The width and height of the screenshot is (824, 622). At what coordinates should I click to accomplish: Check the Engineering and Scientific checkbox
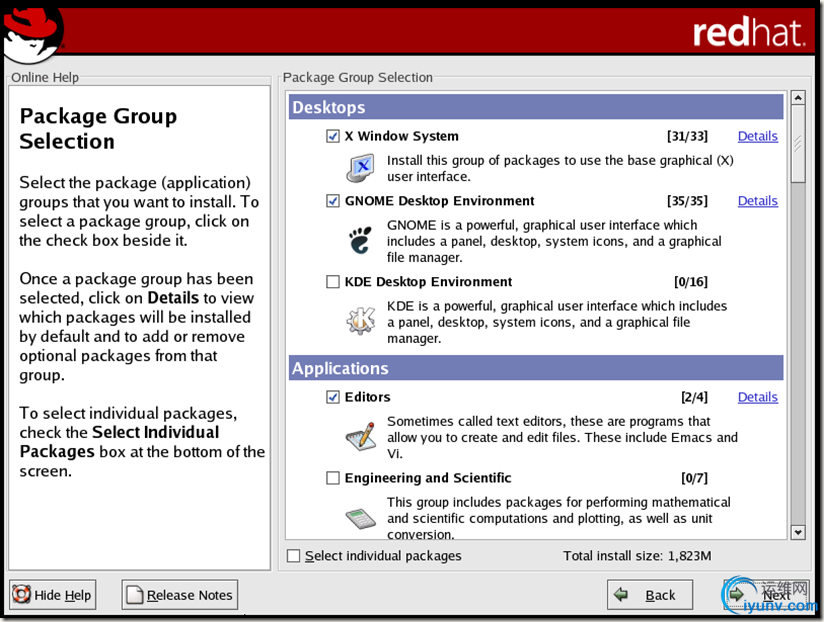(333, 478)
